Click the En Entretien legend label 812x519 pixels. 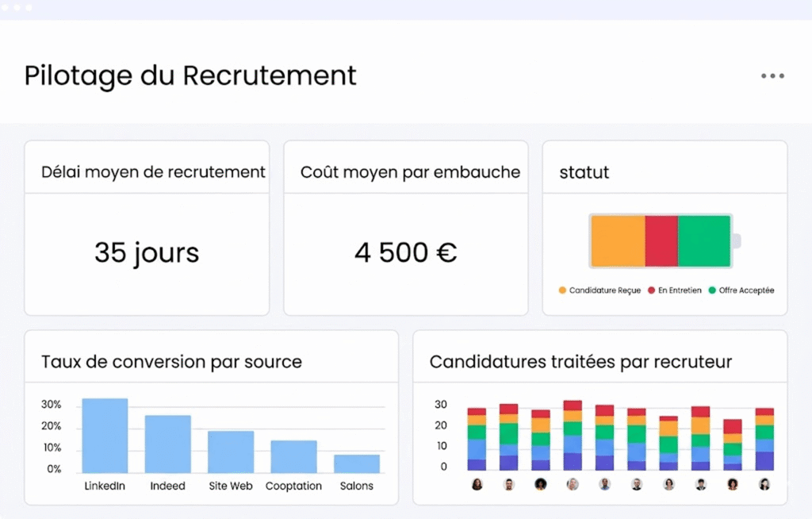tap(680, 290)
